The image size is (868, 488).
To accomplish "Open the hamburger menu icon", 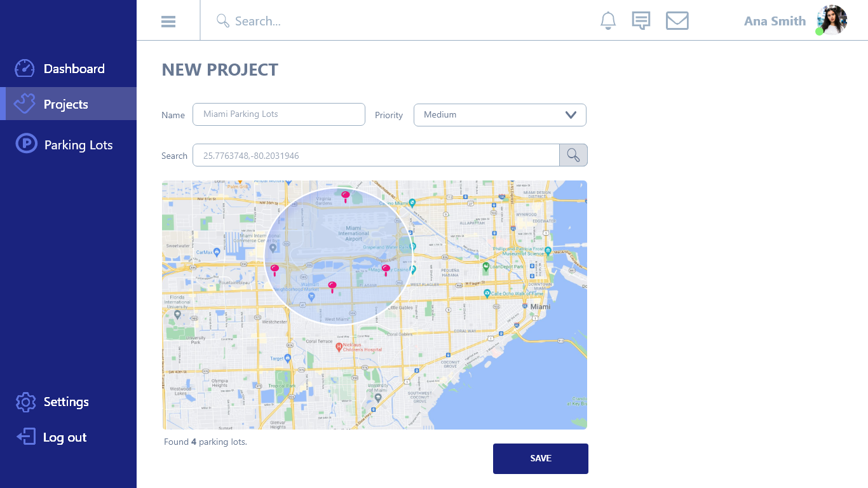I will click(168, 22).
